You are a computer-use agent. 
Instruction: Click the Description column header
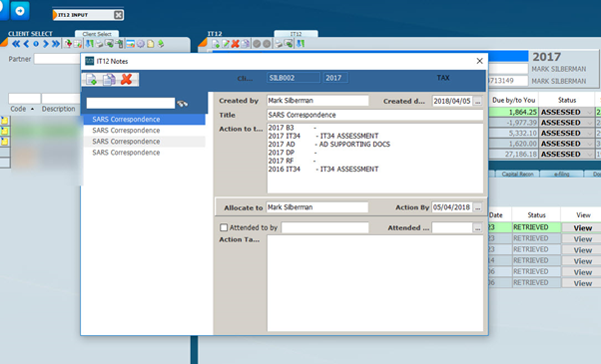point(58,109)
